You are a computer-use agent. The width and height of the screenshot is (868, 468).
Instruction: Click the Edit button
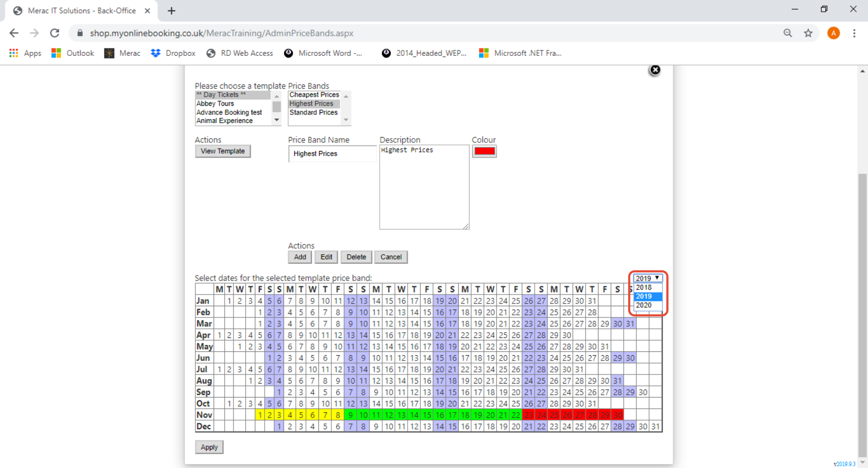pos(326,257)
